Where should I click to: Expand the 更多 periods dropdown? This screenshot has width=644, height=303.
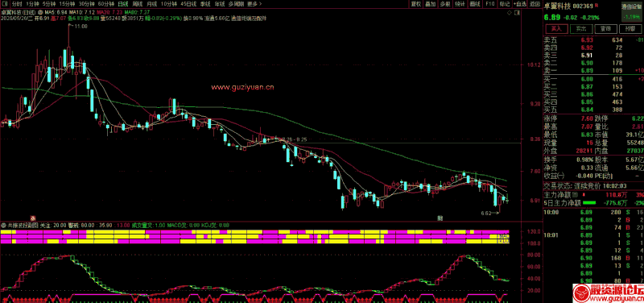[254, 4]
